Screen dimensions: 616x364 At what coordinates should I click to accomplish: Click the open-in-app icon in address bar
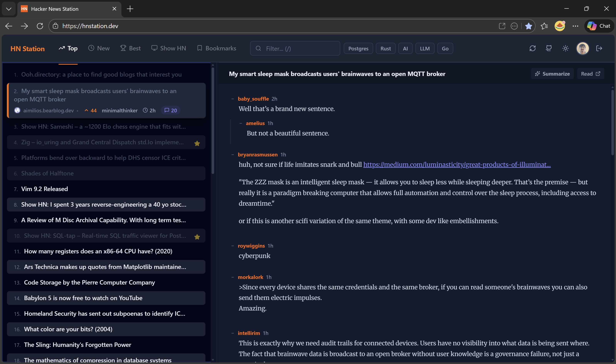(502, 26)
